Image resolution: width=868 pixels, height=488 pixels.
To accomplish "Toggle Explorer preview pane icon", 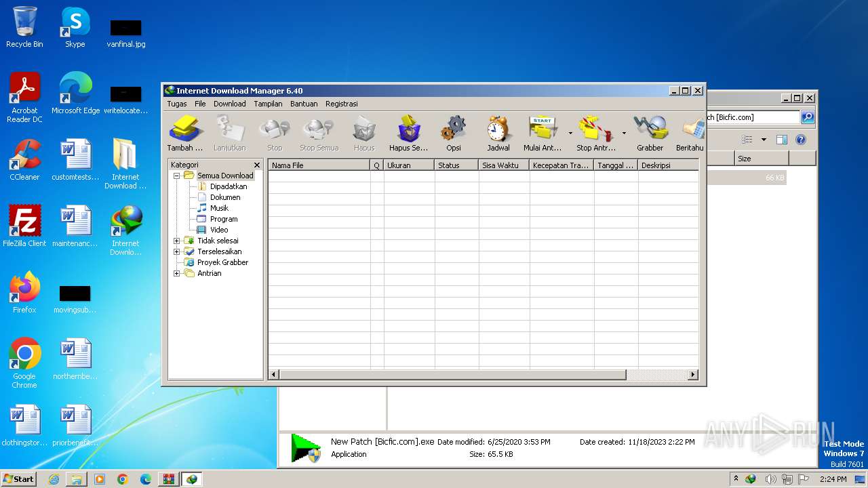I will tap(781, 140).
